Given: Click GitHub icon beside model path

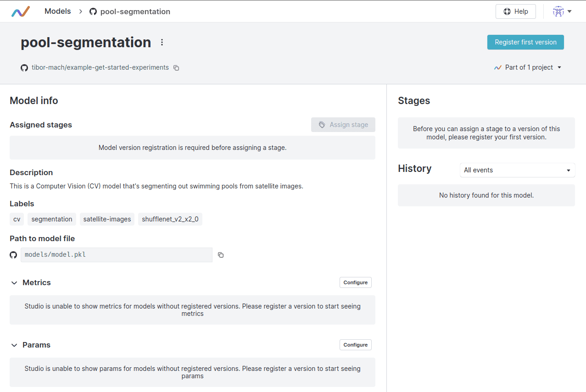Looking at the screenshot, I should point(13,255).
